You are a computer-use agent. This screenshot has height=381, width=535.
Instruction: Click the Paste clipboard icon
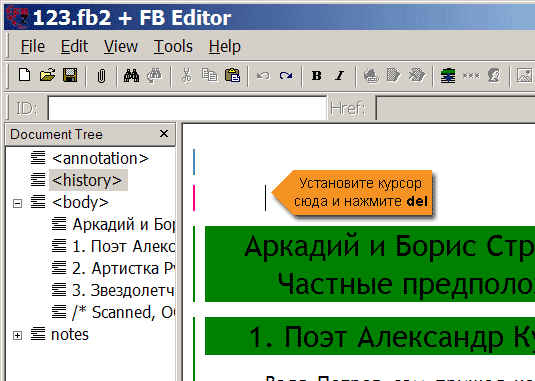232,75
